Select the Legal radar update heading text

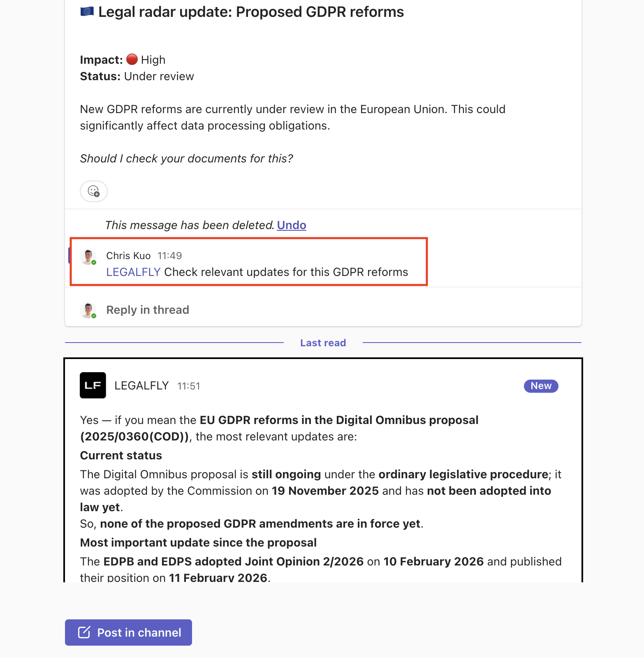pos(251,12)
